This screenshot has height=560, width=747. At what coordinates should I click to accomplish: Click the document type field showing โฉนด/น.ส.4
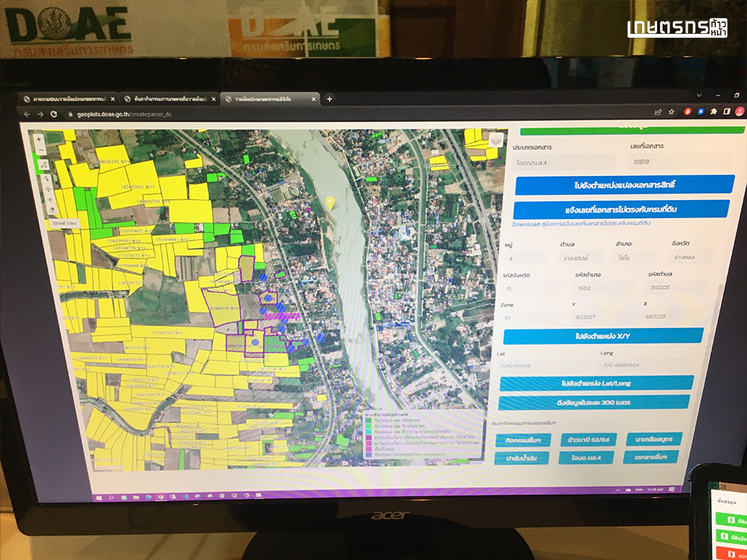(x=564, y=162)
